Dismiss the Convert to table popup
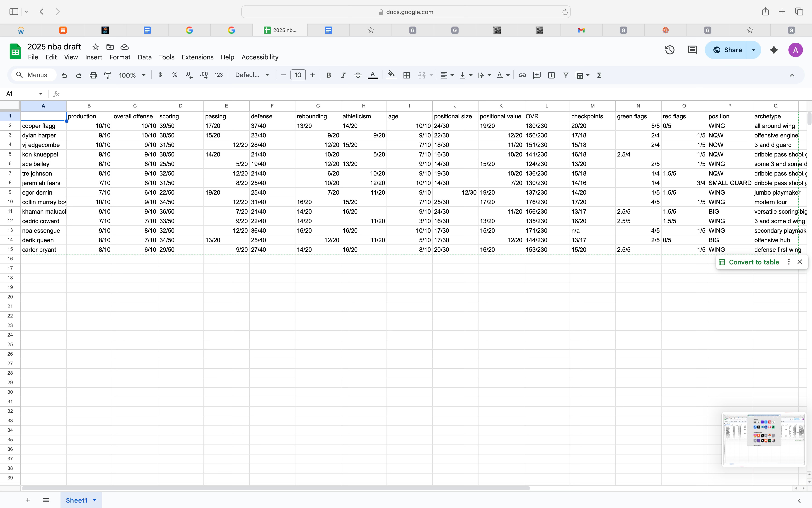This screenshot has height=508, width=812. (x=800, y=262)
